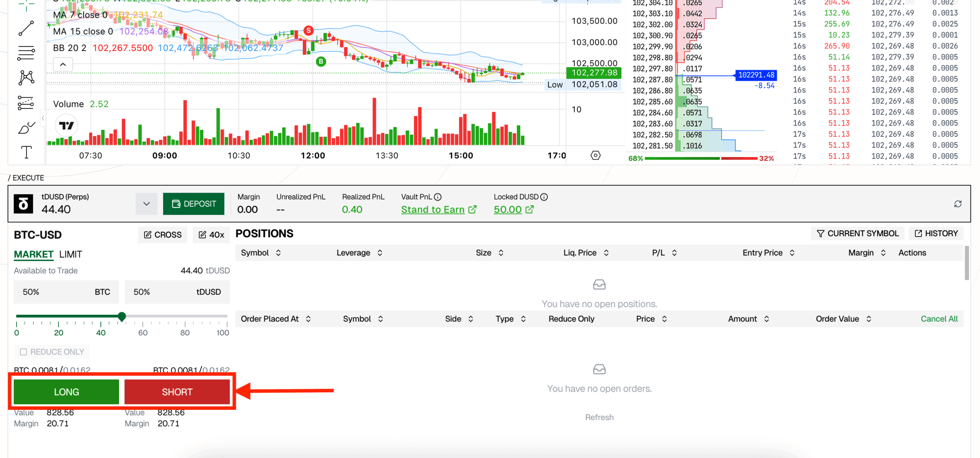
Task: Enable the Reduce Only checkbox
Action: (x=23, y=352)
